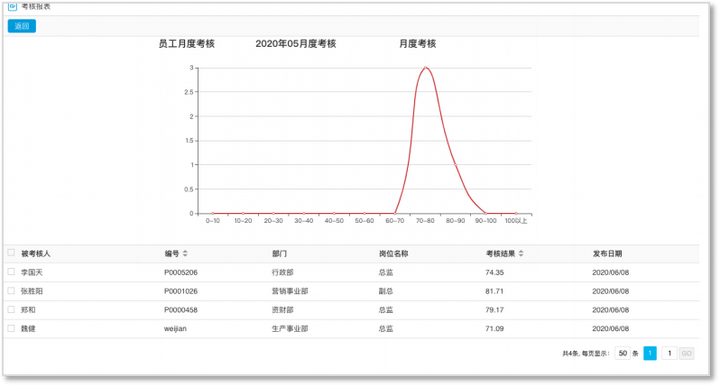Click the 考核报表 icon in header

12,6
